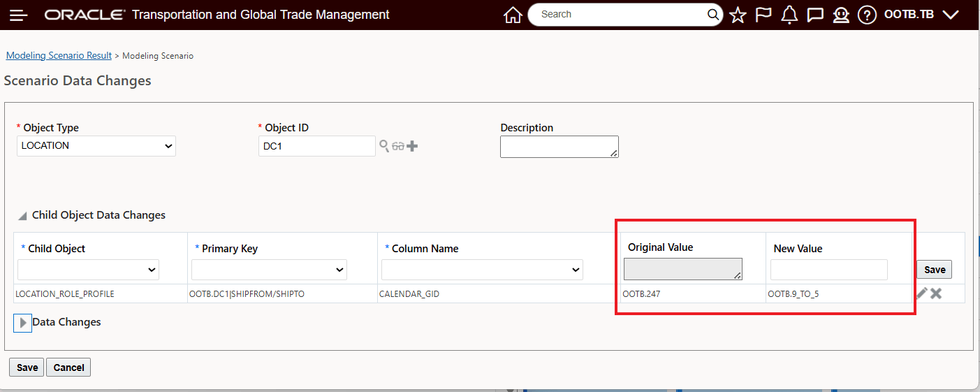This screenshot has width=980, height=392.
Task: Open the flag watchlist icon
Action: tap(763, 15)
